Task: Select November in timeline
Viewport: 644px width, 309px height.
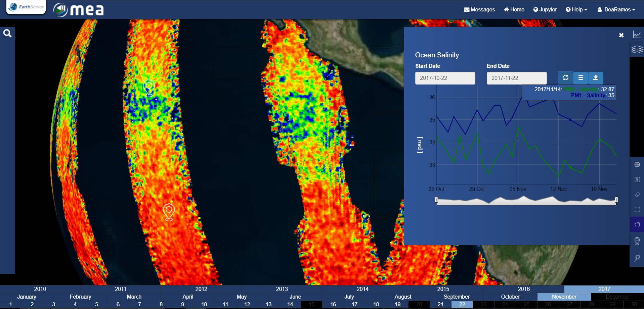Action: pos(564,297)
